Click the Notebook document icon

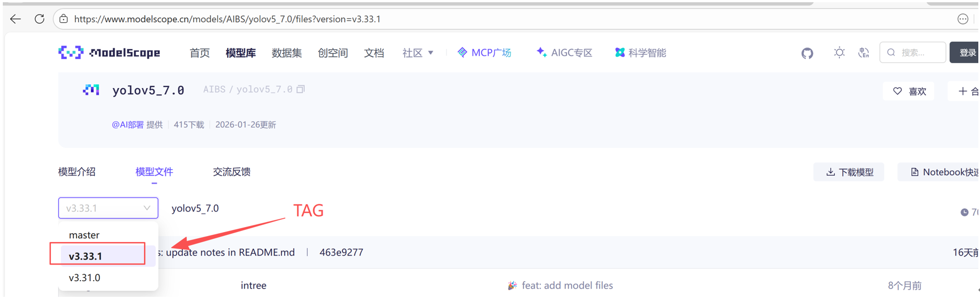[914, 172]
